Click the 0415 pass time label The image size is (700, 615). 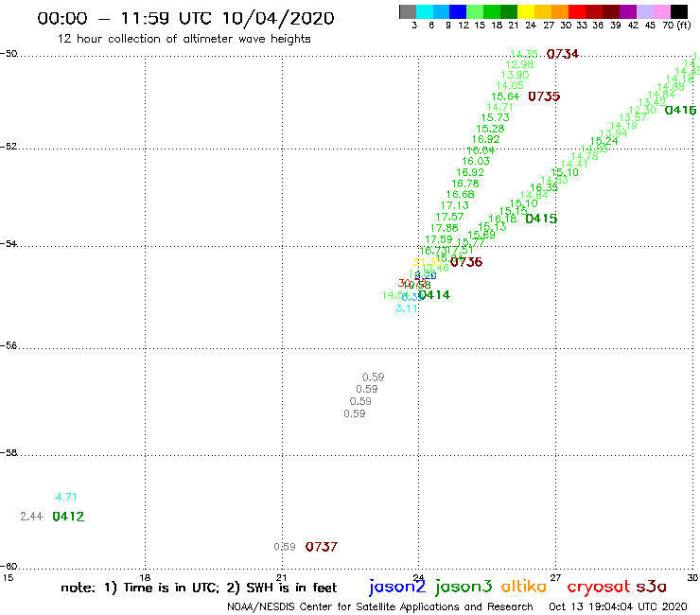point(541,219)
